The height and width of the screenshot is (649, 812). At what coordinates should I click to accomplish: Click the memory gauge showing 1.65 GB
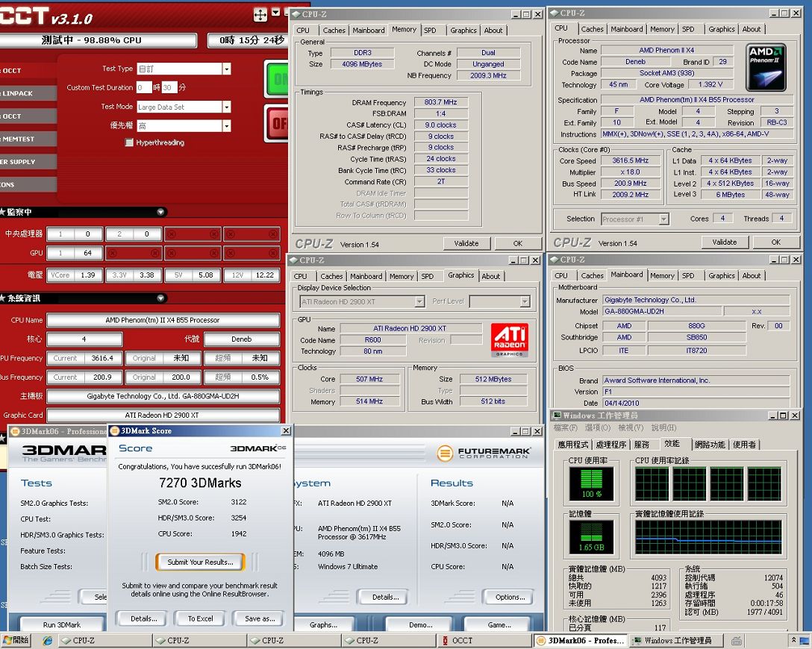click(x=591, y=536)
